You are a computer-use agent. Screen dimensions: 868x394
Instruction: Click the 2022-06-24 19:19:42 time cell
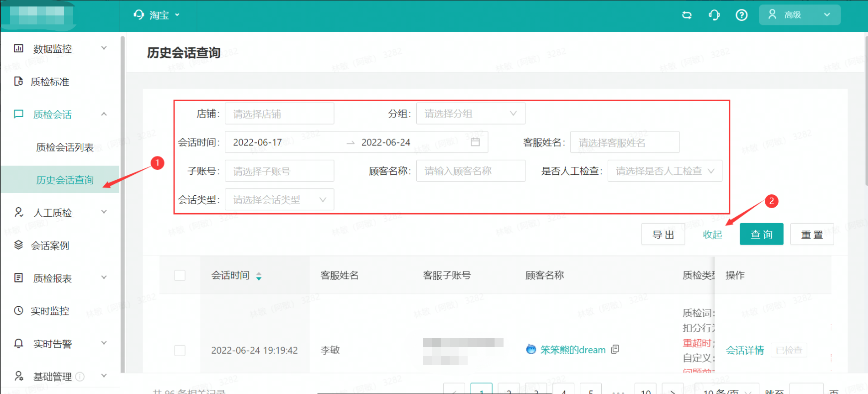point(254,350)
